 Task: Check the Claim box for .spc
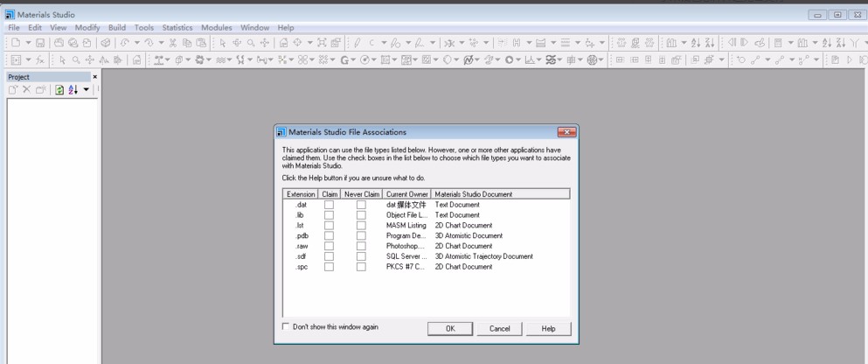(x=329, y=267)
